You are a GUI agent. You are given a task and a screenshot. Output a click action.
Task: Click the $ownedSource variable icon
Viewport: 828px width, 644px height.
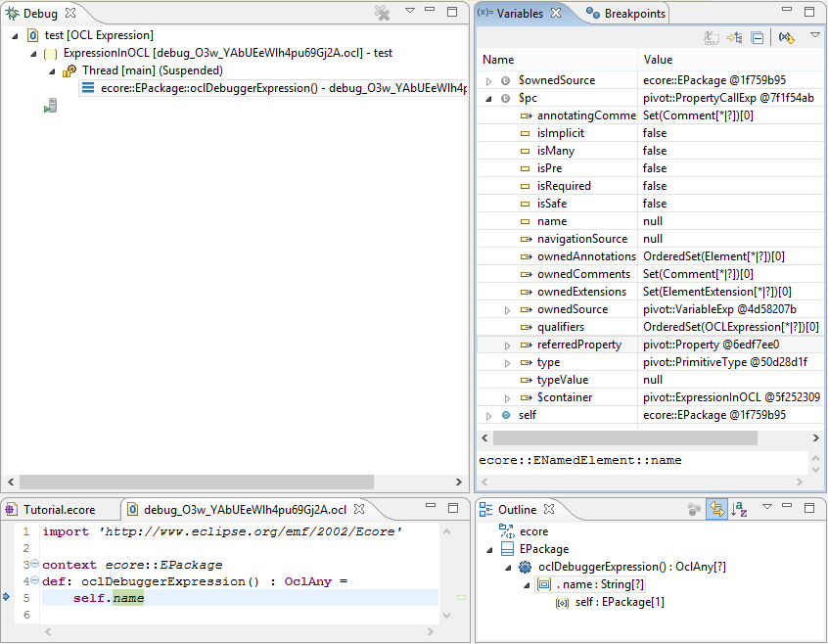505,81
